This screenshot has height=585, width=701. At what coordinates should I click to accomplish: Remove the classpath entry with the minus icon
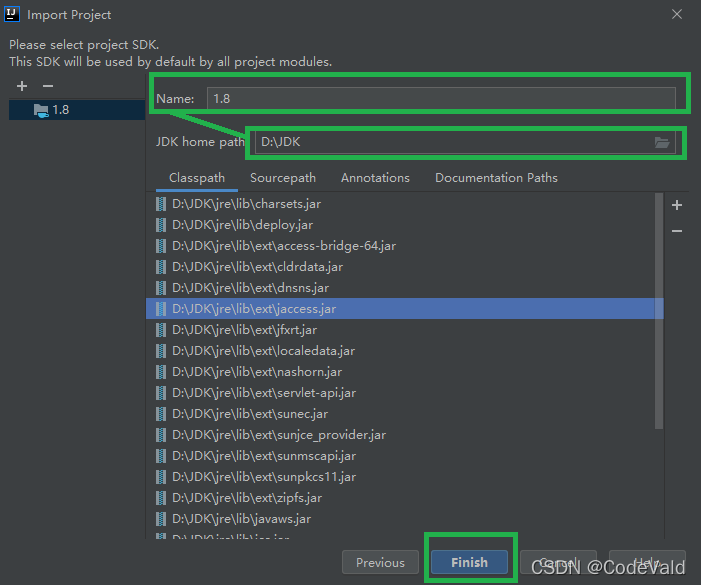677,231
